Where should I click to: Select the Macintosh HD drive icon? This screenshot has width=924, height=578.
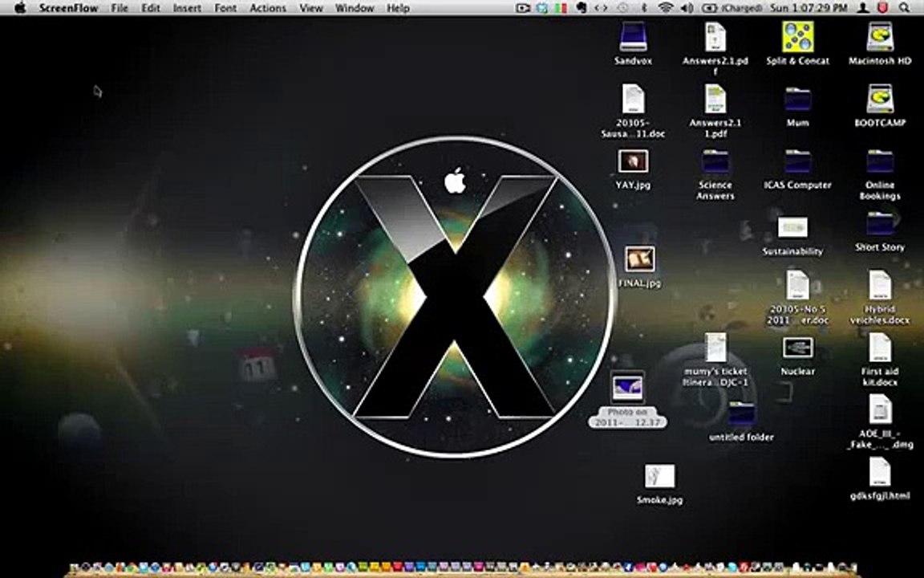[x=880, y=37]
